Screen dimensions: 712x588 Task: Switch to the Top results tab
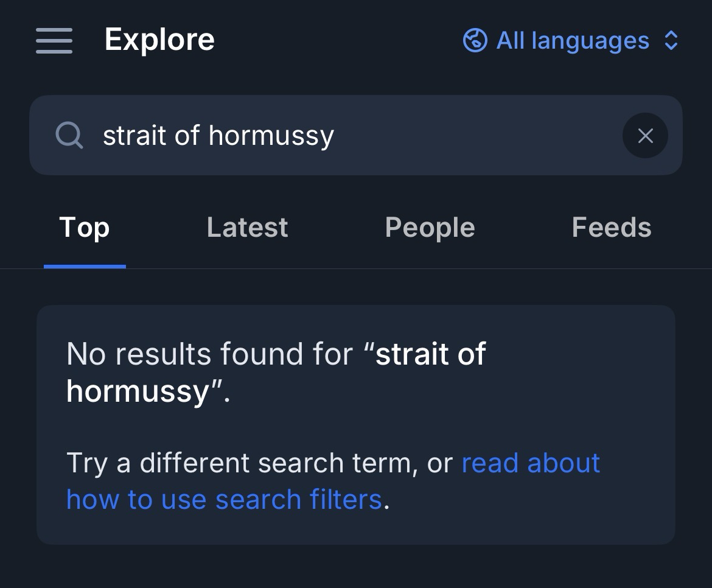85,228
